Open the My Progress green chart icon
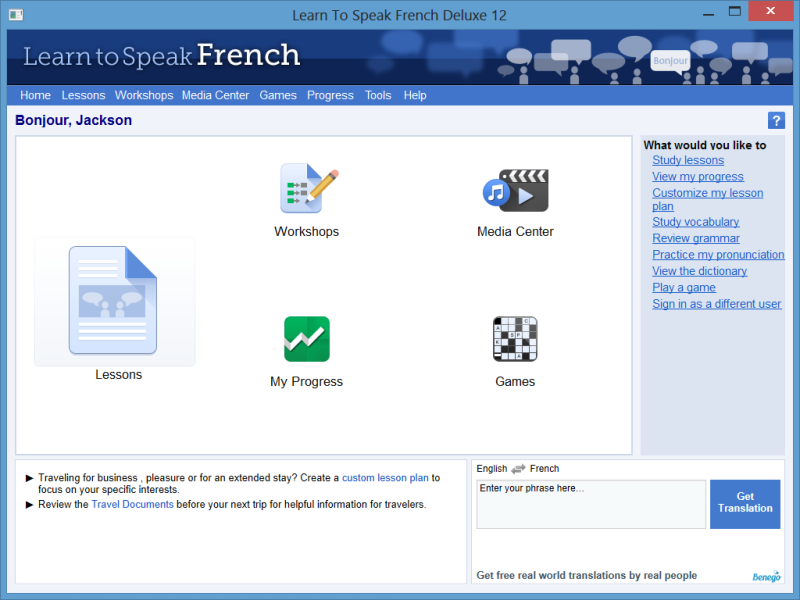This screenshot has height=600, width=800. (x=307, y=339)
